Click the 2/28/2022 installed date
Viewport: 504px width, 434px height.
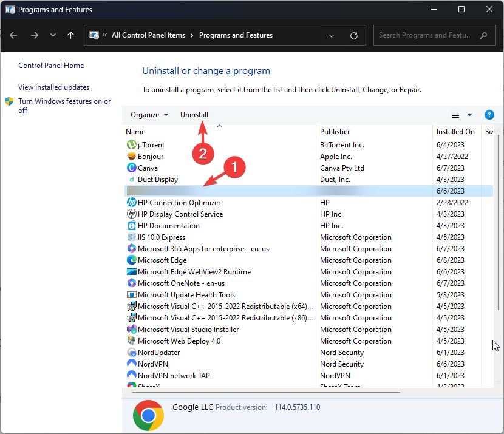[452, 203]
